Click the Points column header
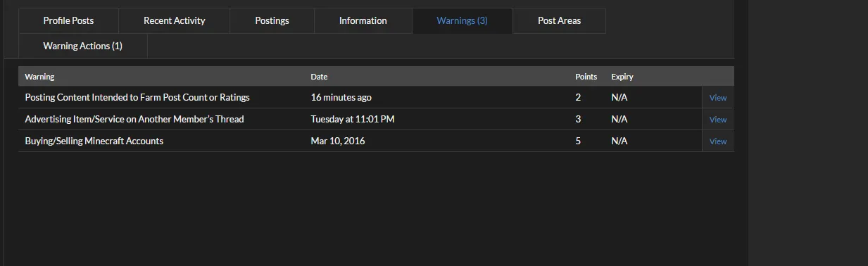The image size is (868, 266). click(x=586, y=77)
